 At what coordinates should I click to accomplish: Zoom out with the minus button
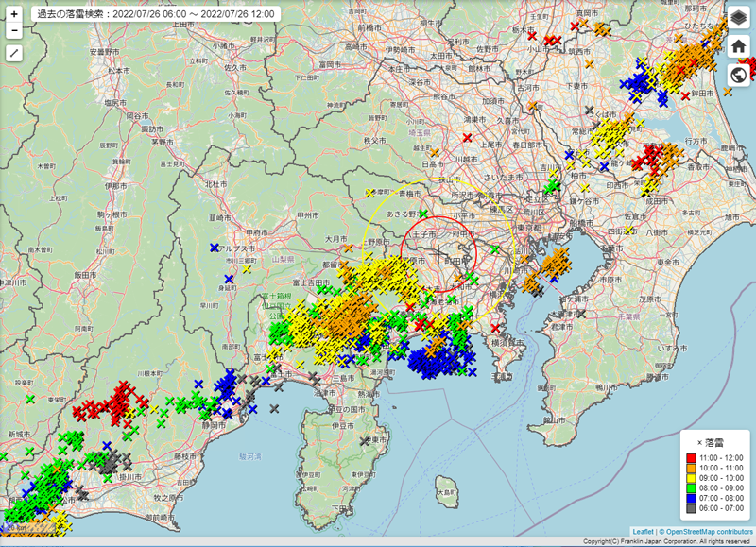click(x=14, y=31)
